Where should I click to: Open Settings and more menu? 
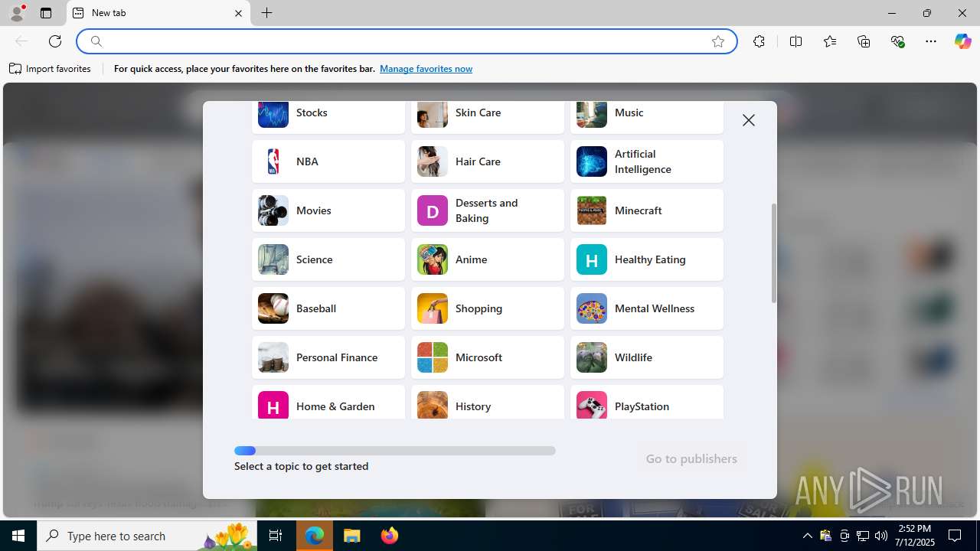point(931,41)
